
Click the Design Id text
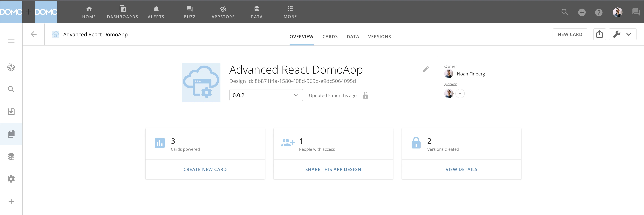(293, 81)
